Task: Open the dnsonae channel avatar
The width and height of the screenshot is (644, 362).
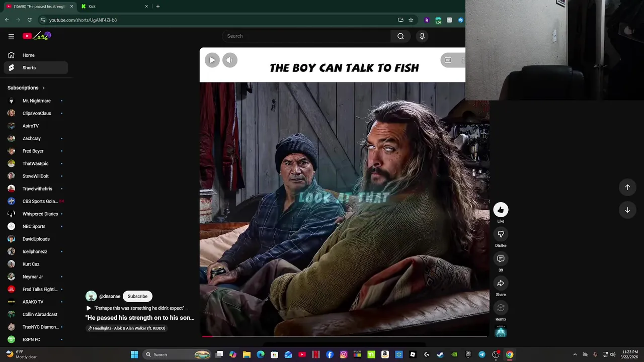Action: pos(91,296)
